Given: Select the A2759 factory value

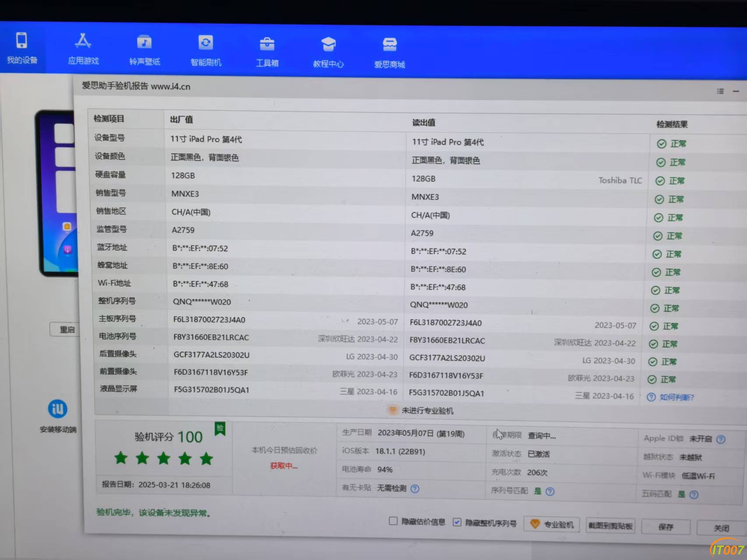Looking at the screenshot, I should click(x=183, y=230).
